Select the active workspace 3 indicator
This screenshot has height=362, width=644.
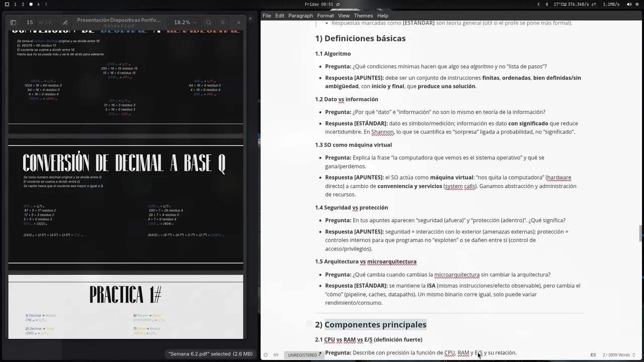31,4
